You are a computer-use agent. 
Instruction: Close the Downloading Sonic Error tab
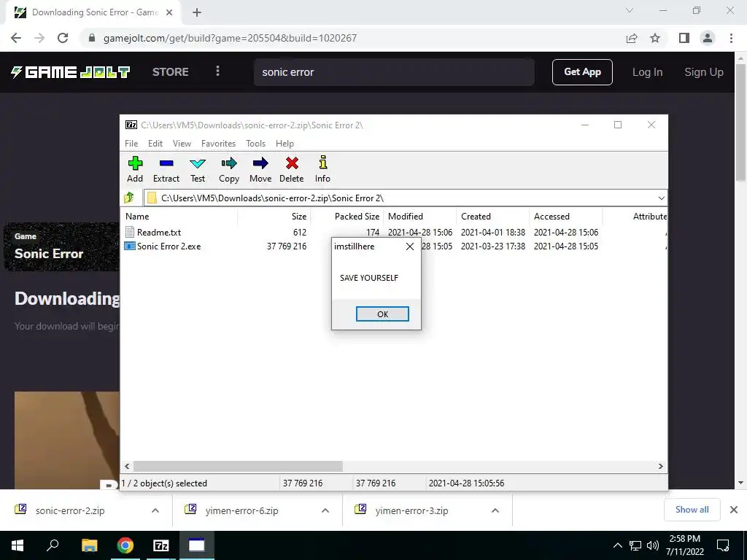coord(169,13)
